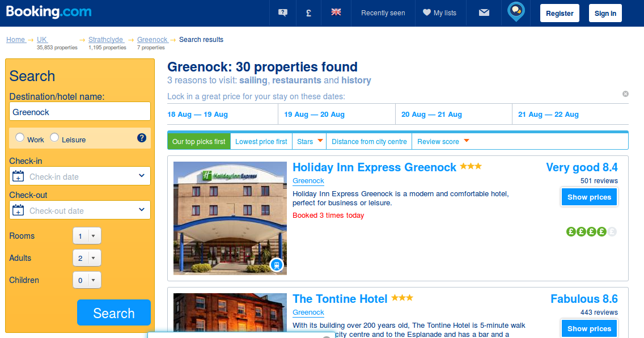
Task: Open The Tontine Hotel listing link
Action: [x=340, y=299]
